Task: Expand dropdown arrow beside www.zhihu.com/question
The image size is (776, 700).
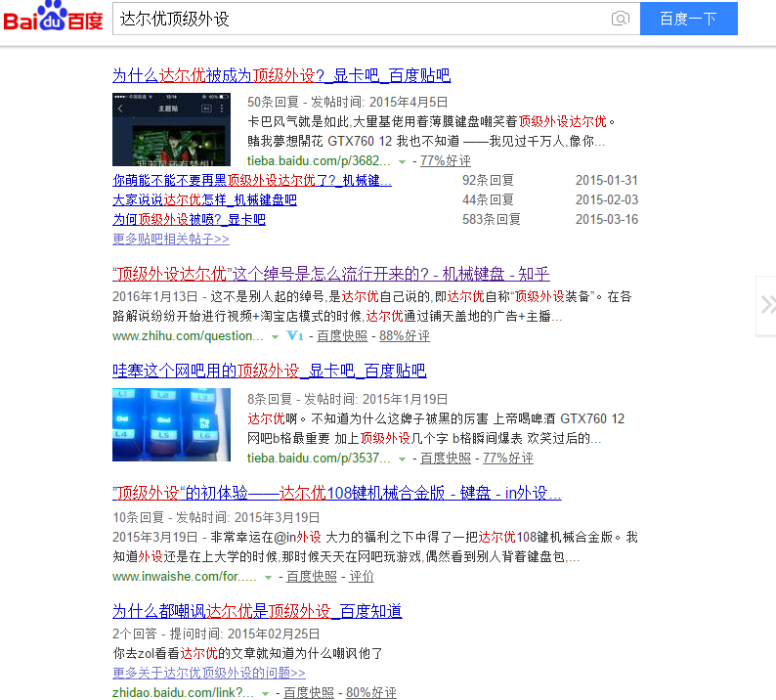Action: tap(275, 337)
